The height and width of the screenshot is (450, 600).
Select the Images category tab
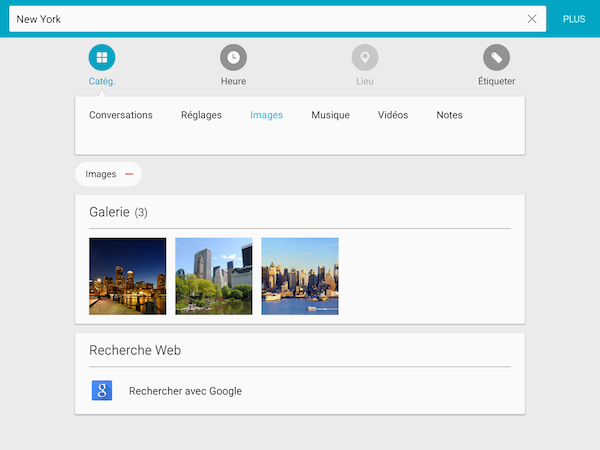pos(266,115)
